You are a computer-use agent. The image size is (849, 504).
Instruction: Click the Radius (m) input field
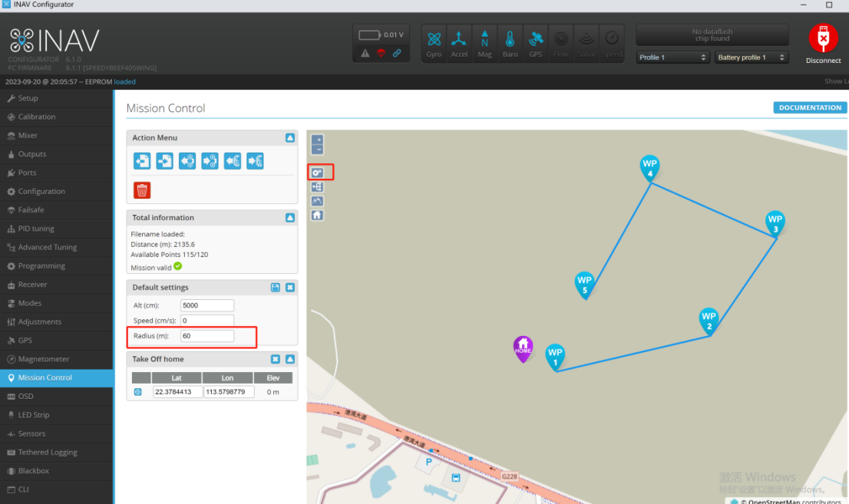tap(206, 336)
